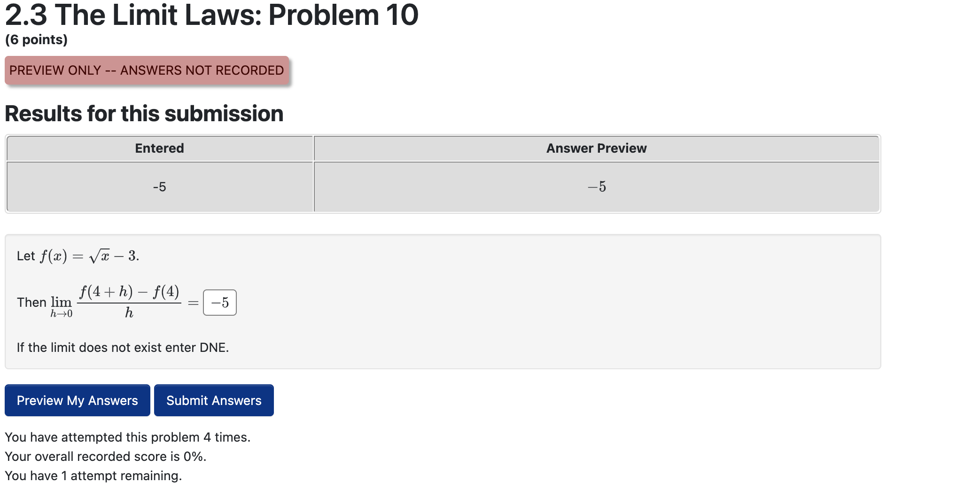
Task: Click the Answer Preview column header
Action: 596,148
